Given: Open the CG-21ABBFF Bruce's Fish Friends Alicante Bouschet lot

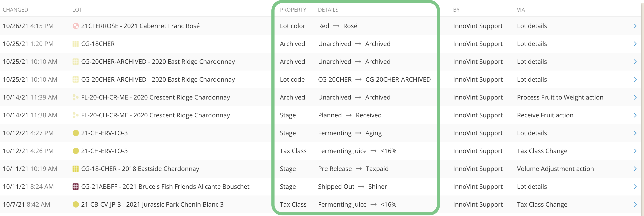Looking at the screenshot, I should (165, 187).
